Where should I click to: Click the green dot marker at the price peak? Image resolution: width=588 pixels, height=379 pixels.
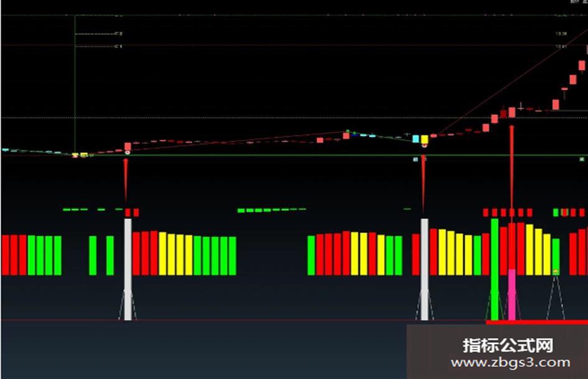(x=348, y=131)
